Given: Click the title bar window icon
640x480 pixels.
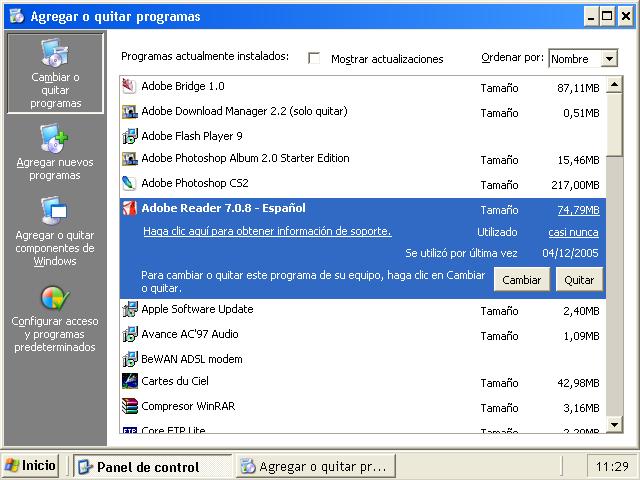Looking at the screenshot, I should (17, 16).
